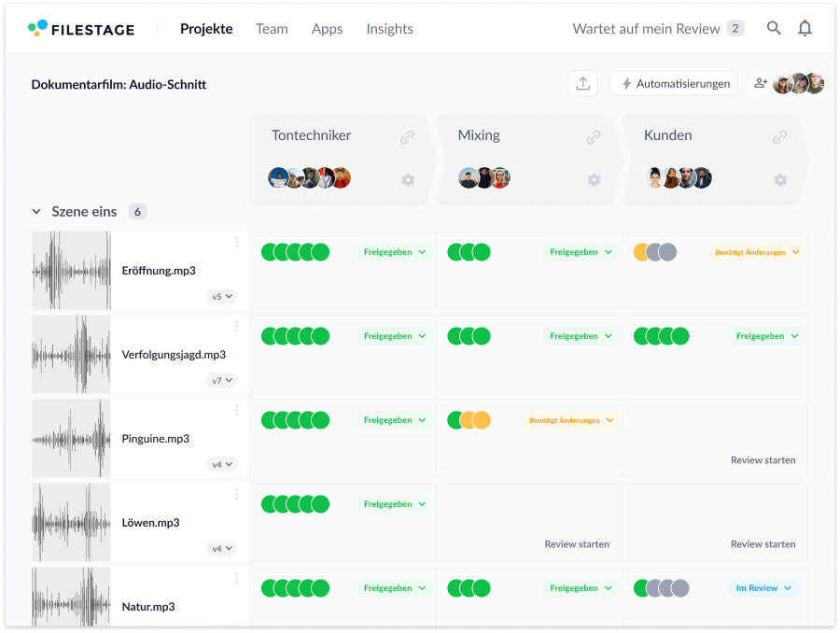This screenshot has height=633, width=840.
Task: Click the Automatisierungen button
Action: tap(674, 84)
